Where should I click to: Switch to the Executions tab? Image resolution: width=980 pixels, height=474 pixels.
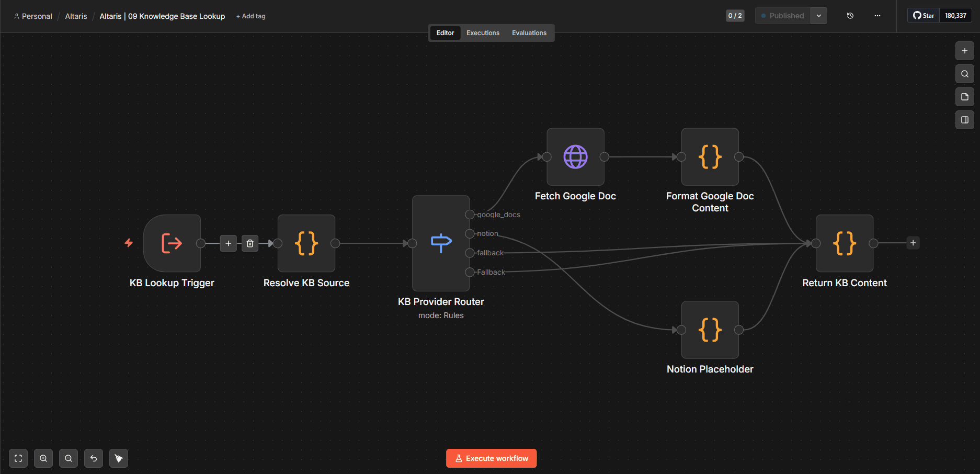482,32
